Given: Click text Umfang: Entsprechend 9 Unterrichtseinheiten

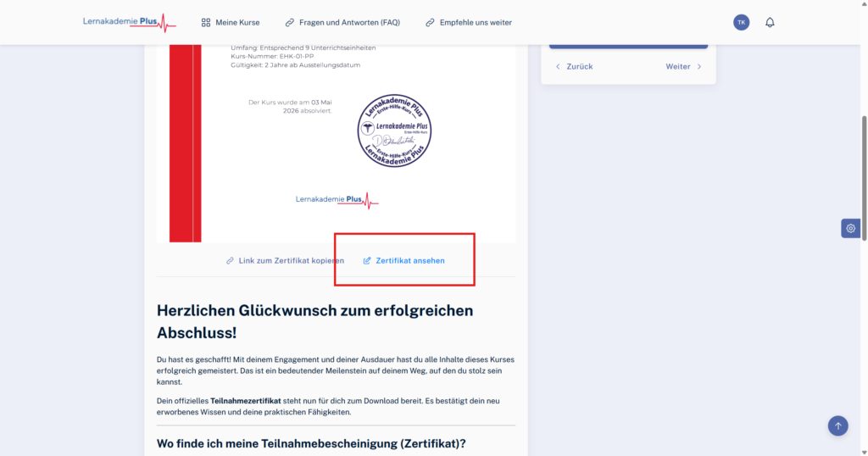Looking at the screenshot, I should tap(303, 48).
